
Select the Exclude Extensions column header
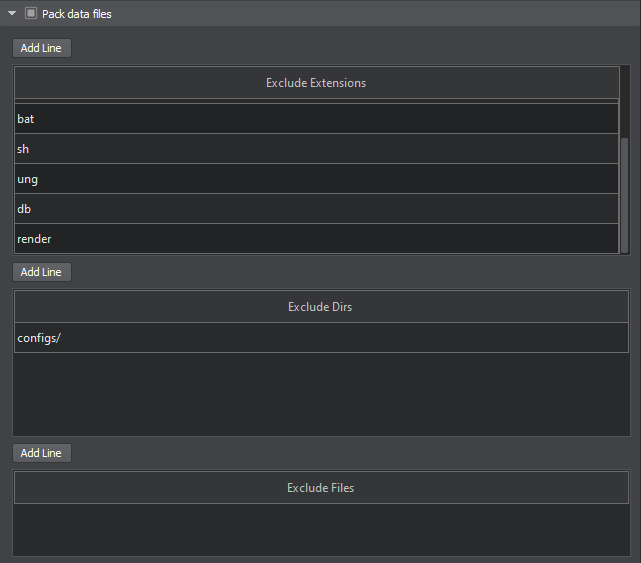(316, 83)
